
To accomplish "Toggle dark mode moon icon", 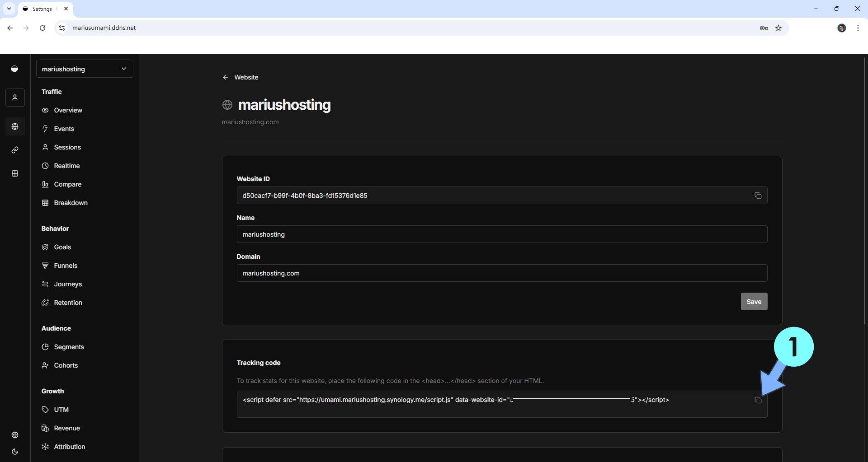I will click(x=15, y=452).
